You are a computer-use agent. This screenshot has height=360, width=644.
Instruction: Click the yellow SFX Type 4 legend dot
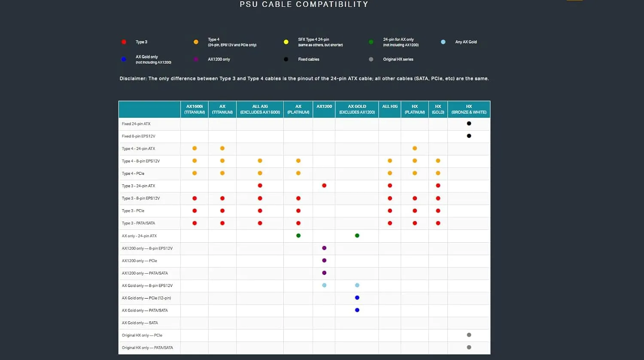(286, 42)
